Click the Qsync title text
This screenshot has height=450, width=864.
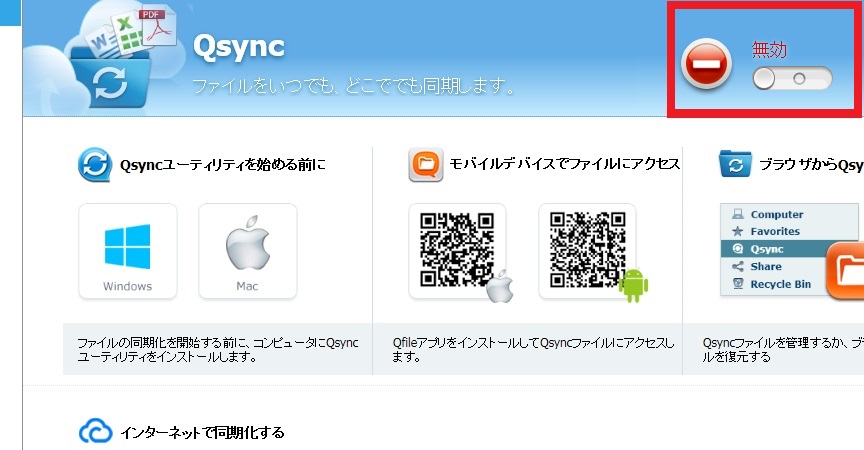point(239,47)
